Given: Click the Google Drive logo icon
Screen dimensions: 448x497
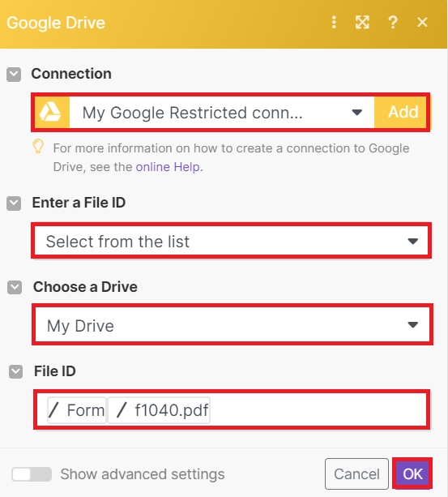Looking at the screenshot, I should [52, 112].
